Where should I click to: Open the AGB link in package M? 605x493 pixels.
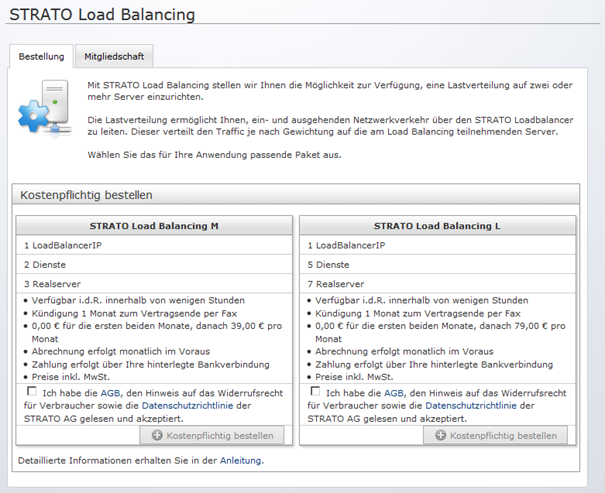[110, 393]
